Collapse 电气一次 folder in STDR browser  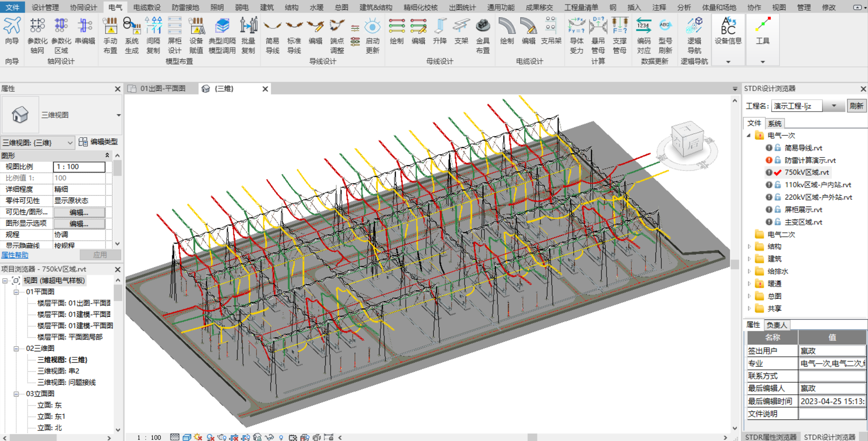(749, 135)
